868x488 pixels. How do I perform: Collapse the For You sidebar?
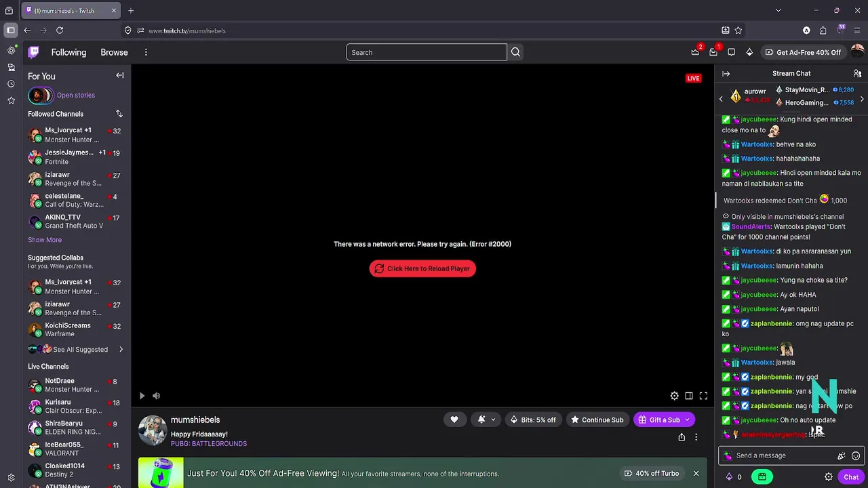tap(119, 75)
